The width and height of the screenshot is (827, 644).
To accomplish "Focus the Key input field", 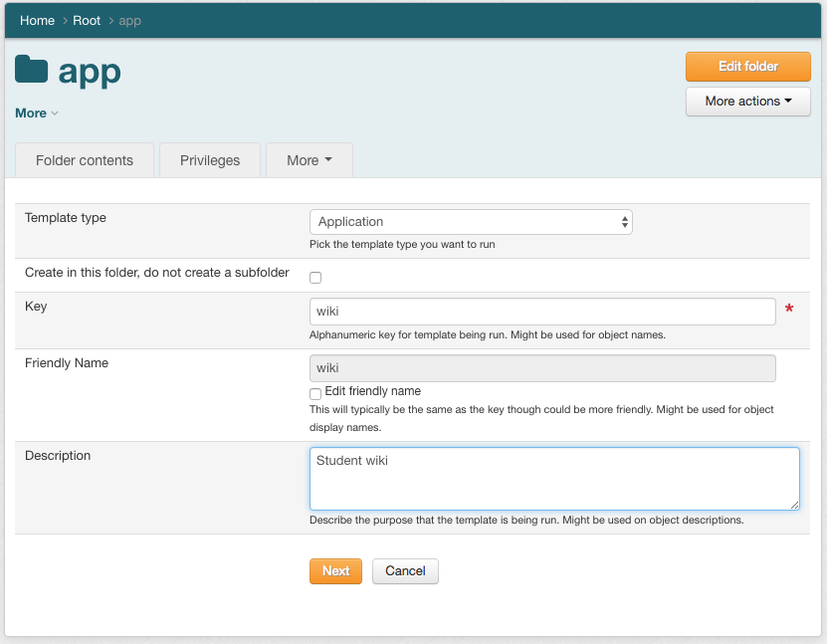I will pyautogui.click(x=542, y=312).
